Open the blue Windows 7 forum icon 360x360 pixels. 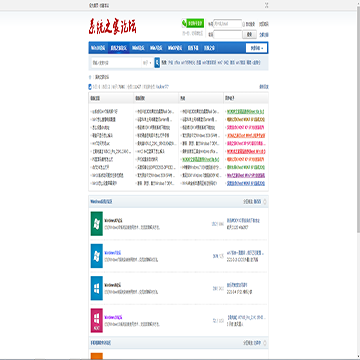point(97,256)
